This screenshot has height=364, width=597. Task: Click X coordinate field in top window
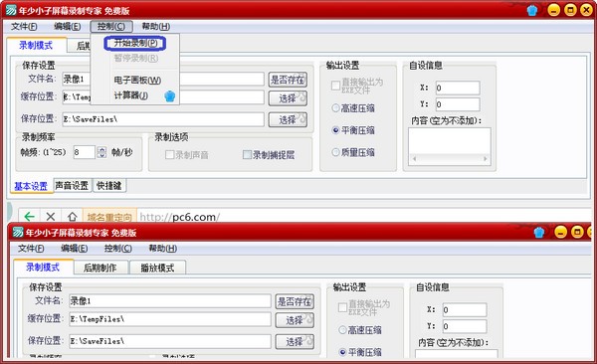tap(458, 88)
